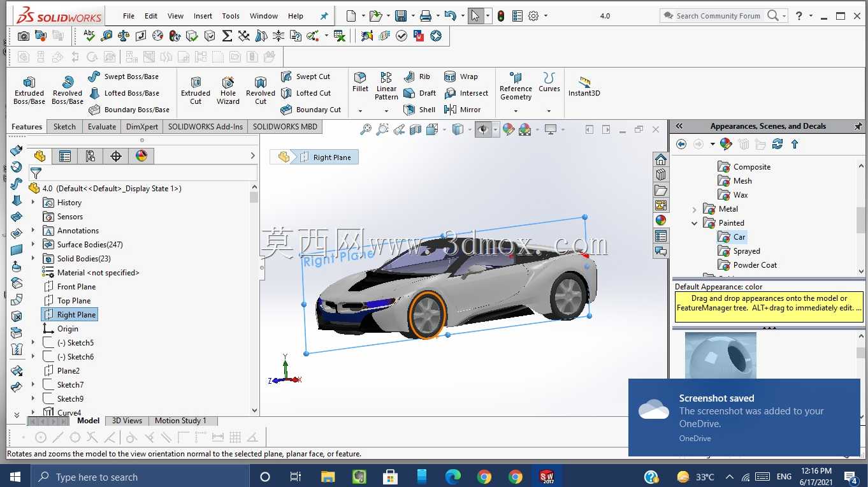The width and height of the screenshot is (868, 487).
Task: Open Microsoft Edge from the taskbar
Action: tap(453, 477)
